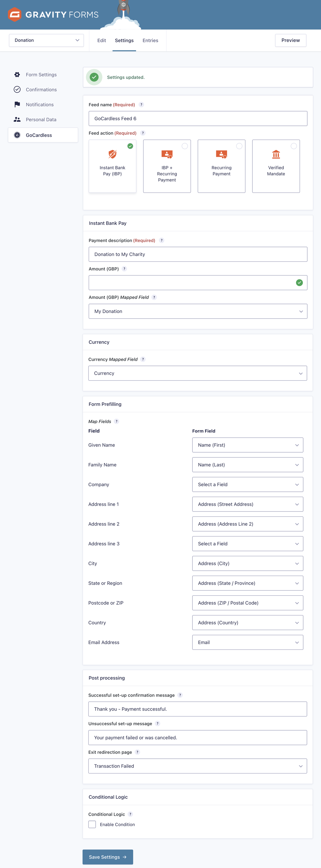Click the Confirmations checkmark icon

coord(17,89)
